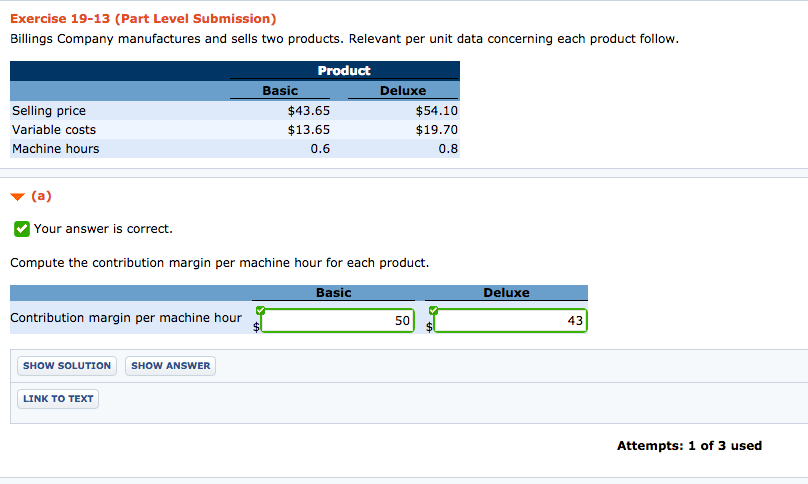Click the 'Attempts: 1 of 3 used' text
Viewport: 808px width, 484px height.
pos(689,446)
